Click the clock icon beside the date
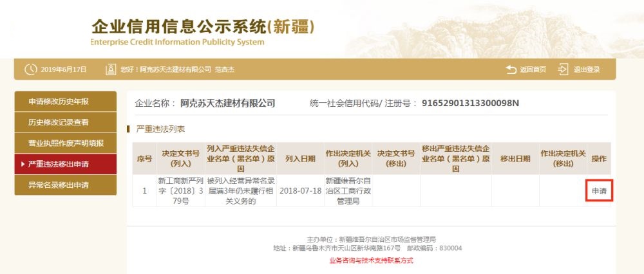Screen dimensions: 644x274 [30, 69]
